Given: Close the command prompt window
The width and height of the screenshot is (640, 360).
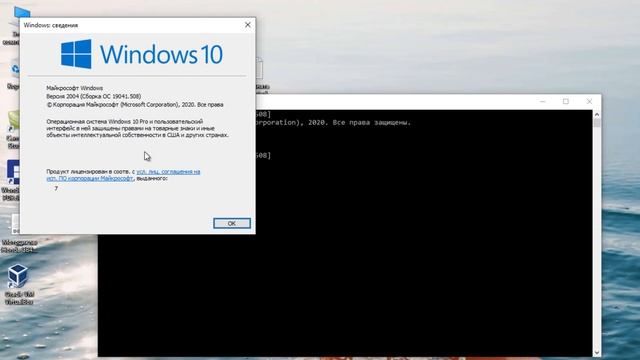Looking at the screenshot, I should click(589, 101).
